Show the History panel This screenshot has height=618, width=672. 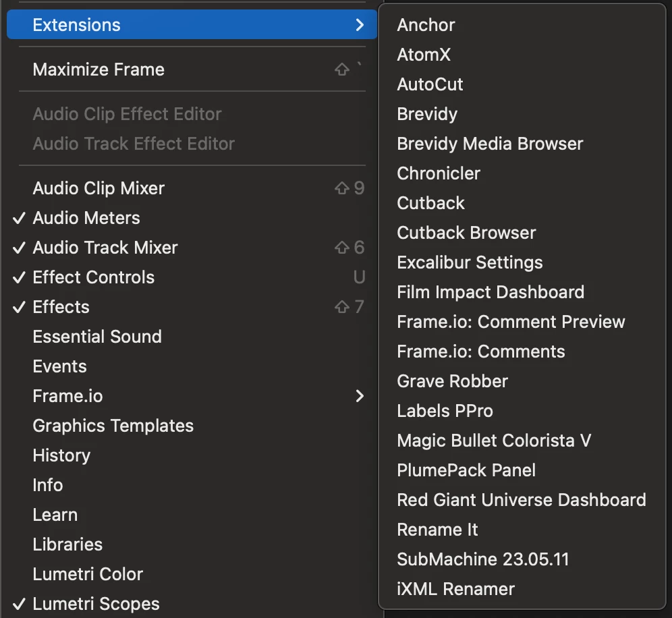tap(192, 455)
